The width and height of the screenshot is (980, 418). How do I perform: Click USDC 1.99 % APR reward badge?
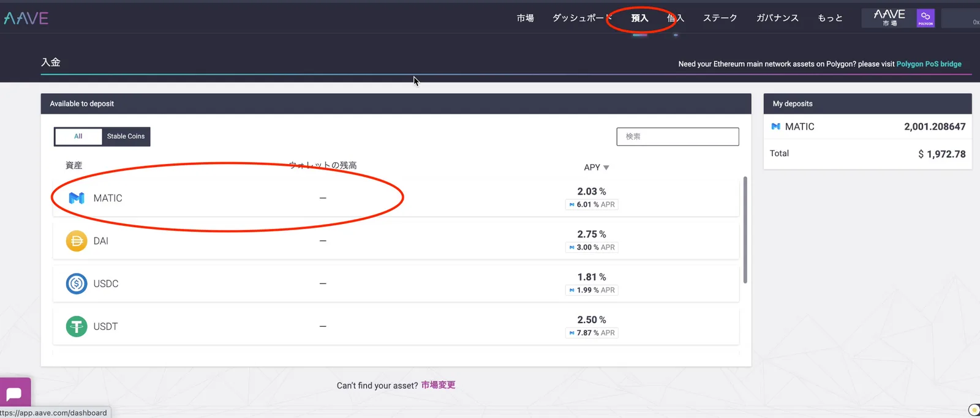point(592,290)
